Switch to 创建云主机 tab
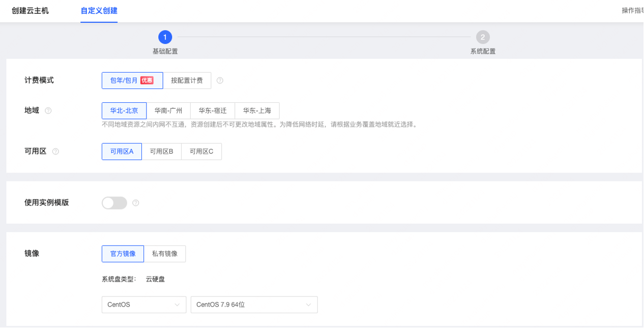This screenshot has width=644, height=328. click(31, 11)
